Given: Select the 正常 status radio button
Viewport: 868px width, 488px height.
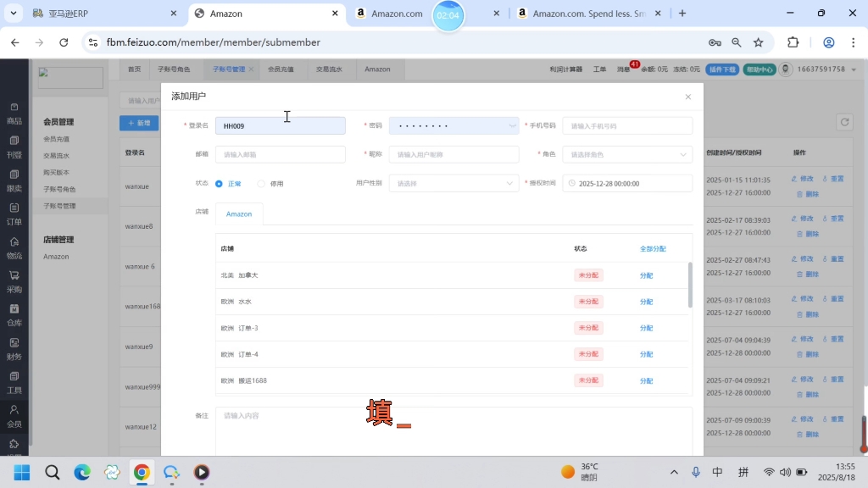Looking at the screenshot, I should [x=220, y=184].
